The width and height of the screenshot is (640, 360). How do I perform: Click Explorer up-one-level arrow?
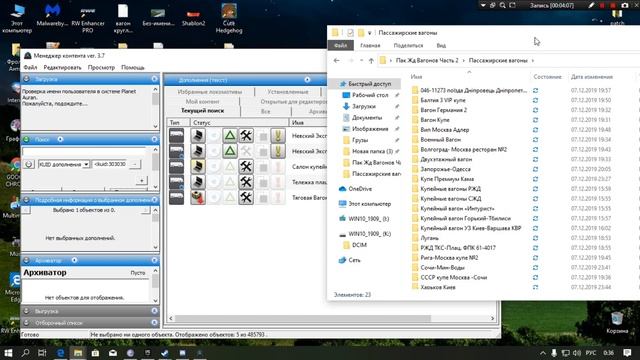pos(371,60)
